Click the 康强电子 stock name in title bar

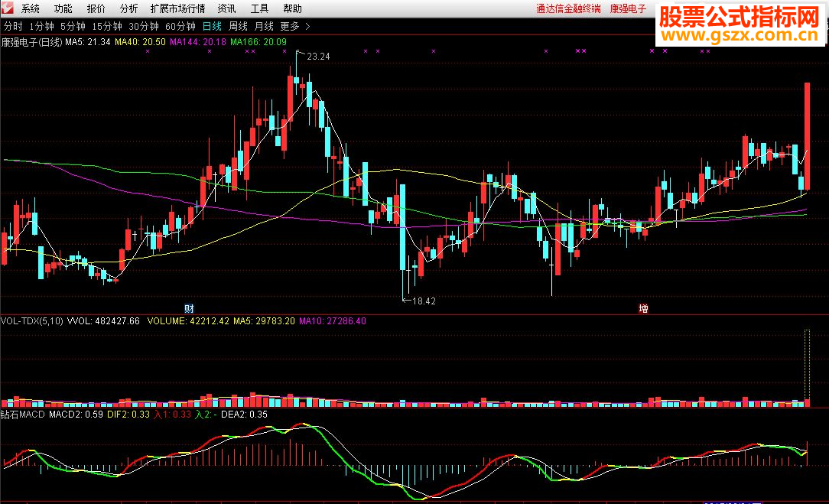628,8
